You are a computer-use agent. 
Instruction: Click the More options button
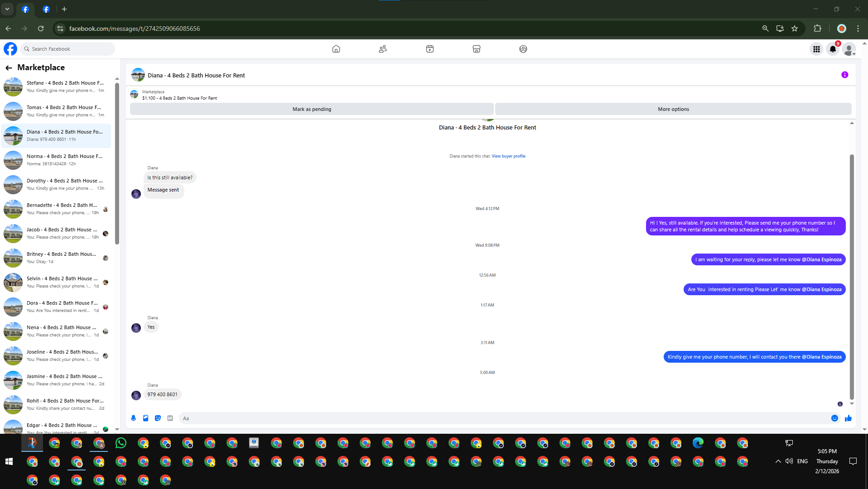673,109
